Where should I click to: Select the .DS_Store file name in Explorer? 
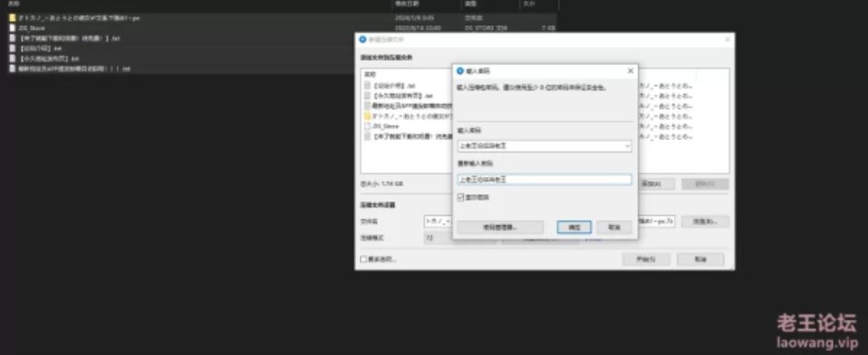(x=32, y=28)
